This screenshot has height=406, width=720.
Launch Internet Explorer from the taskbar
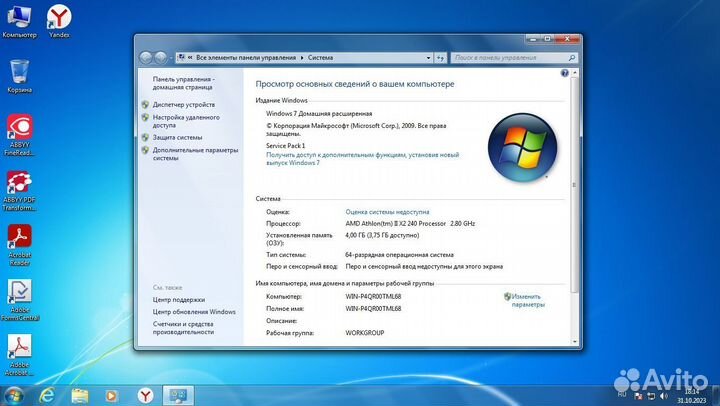click(x=46, y=395)
